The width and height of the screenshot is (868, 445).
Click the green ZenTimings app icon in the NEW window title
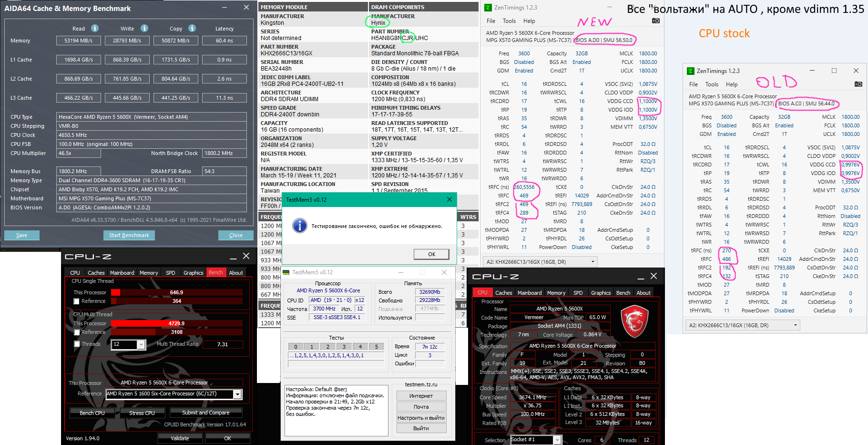pyautogui.click(x=488, y=8)
